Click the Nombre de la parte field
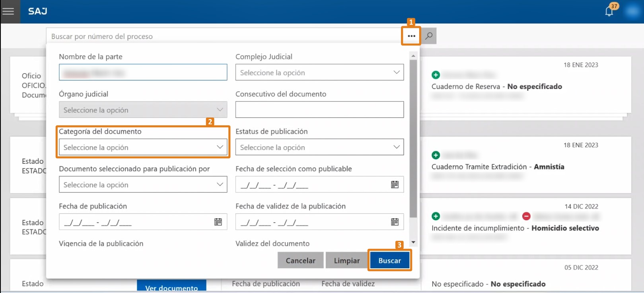This screenshot has width=644, height=293. point(143,73)
